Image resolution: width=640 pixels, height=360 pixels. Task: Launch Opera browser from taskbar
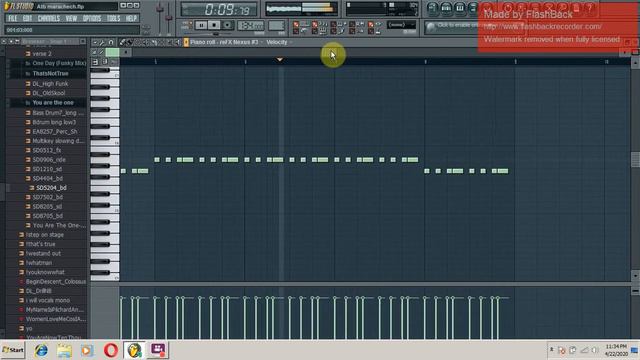[111, 350]
